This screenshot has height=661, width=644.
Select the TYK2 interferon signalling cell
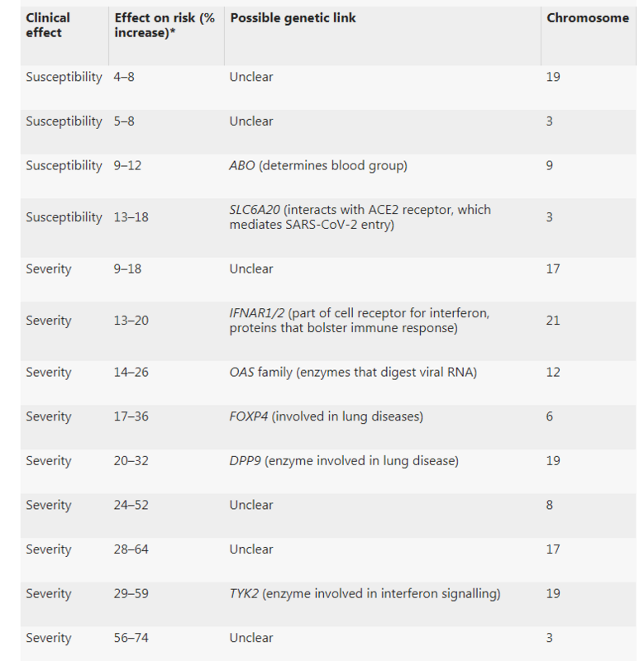pos(365,594)
